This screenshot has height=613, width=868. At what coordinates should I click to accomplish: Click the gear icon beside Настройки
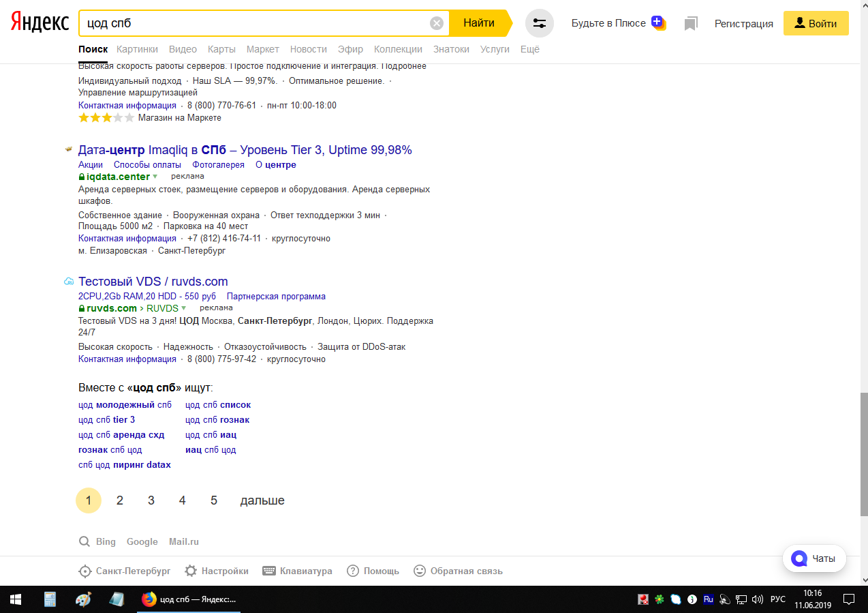click(x=191, y=571)
